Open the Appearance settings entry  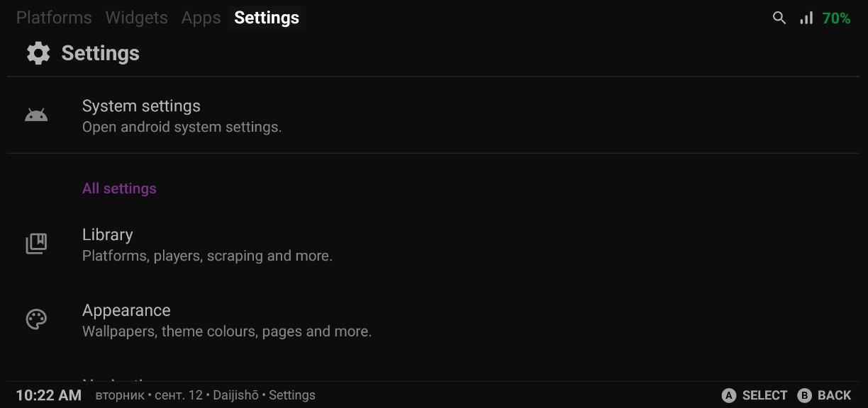[x=433, y=320]
